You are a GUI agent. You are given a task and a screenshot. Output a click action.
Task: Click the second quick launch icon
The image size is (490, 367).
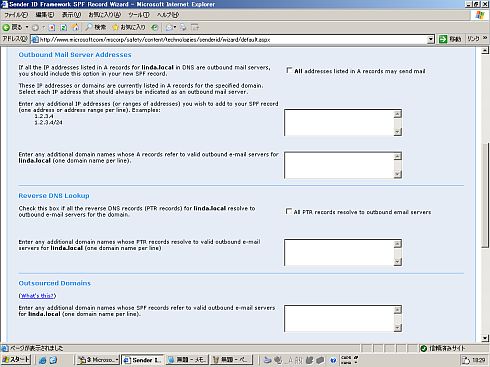coord(53,360)
